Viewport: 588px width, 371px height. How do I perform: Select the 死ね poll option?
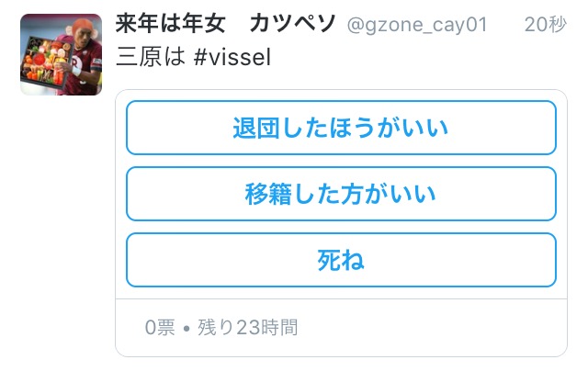[x=341, y=260]
